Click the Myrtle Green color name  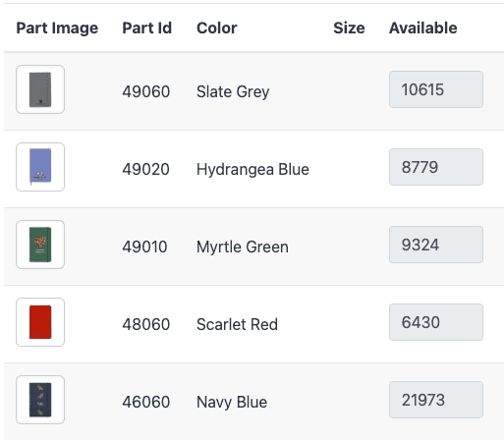(243, 247)
